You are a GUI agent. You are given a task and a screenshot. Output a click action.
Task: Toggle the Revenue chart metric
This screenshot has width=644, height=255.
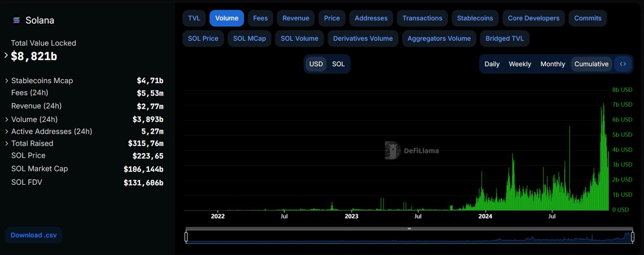(x=296, y=18)
